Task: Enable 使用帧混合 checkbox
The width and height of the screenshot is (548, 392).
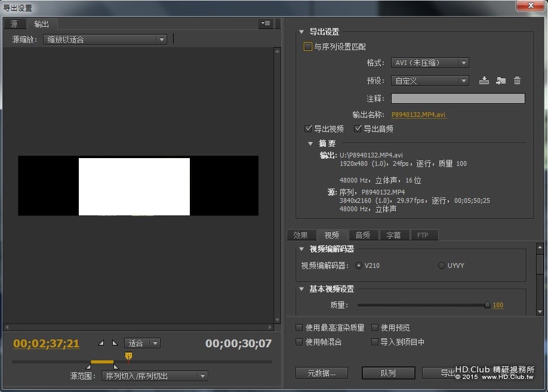Action: click(299, 342)
